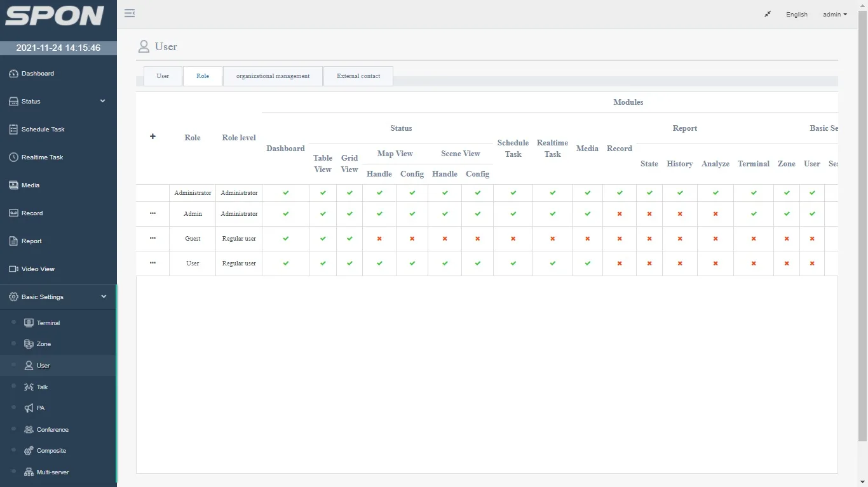The height and width of the screenshot is (487, 868).
Task: Open the Dashboard sidebar icon
Action: (13, 74)
